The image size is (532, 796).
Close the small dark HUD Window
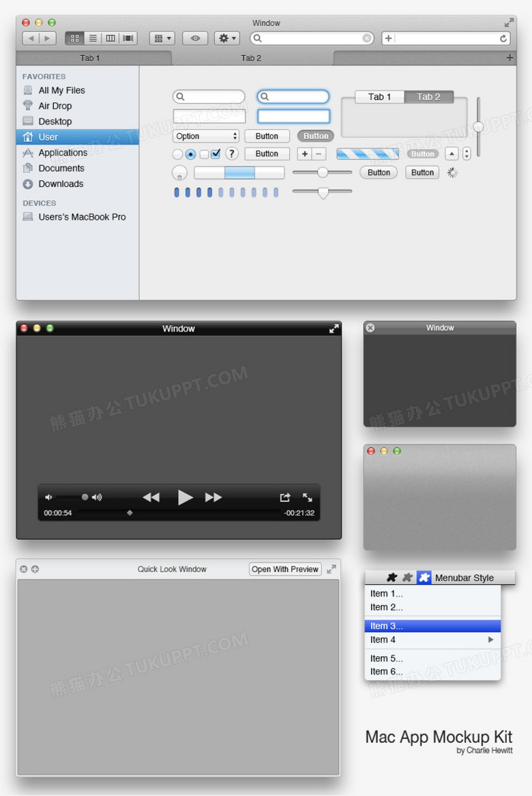point(370,328)
